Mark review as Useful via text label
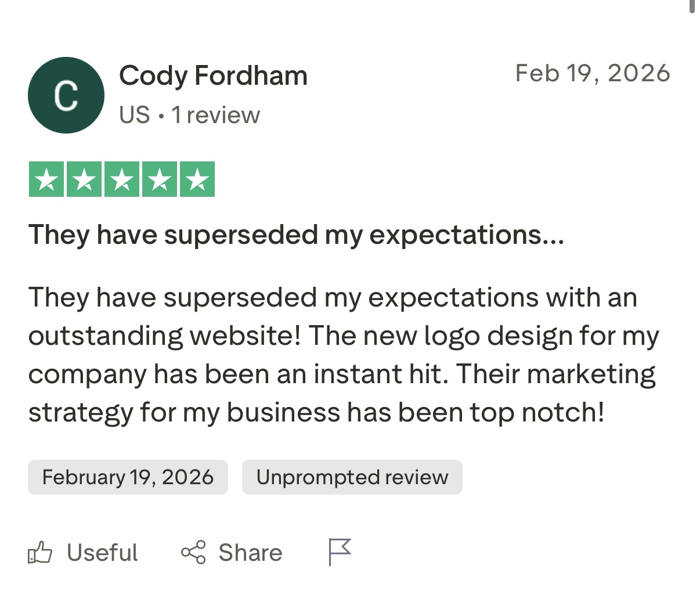This screenshot has width=700, height=609. point(102,553)
